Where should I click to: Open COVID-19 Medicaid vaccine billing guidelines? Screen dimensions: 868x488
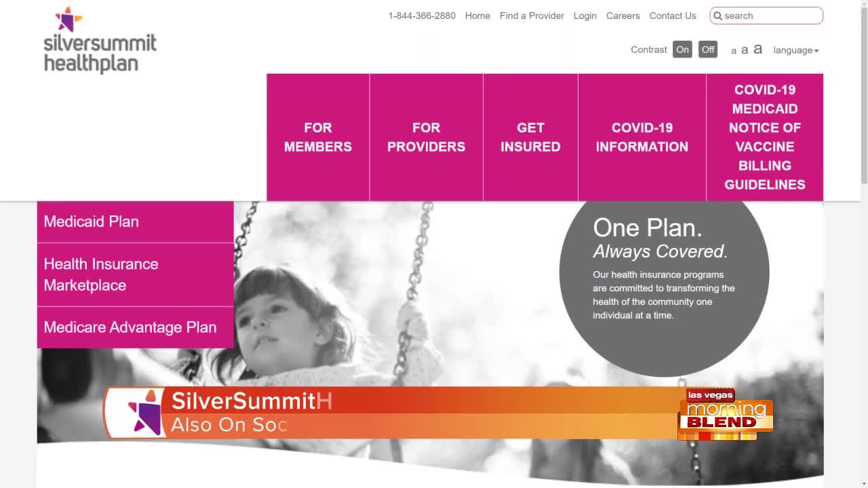(765, 137)
